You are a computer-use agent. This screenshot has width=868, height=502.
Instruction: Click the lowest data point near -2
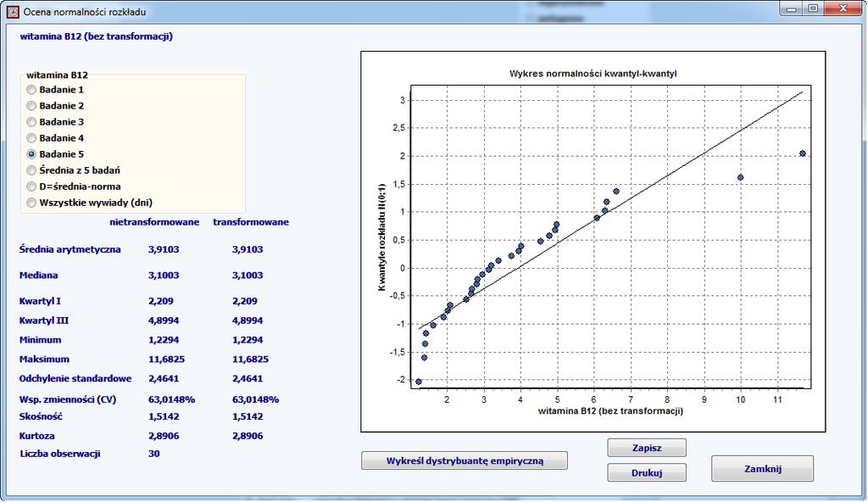(419, 382)
